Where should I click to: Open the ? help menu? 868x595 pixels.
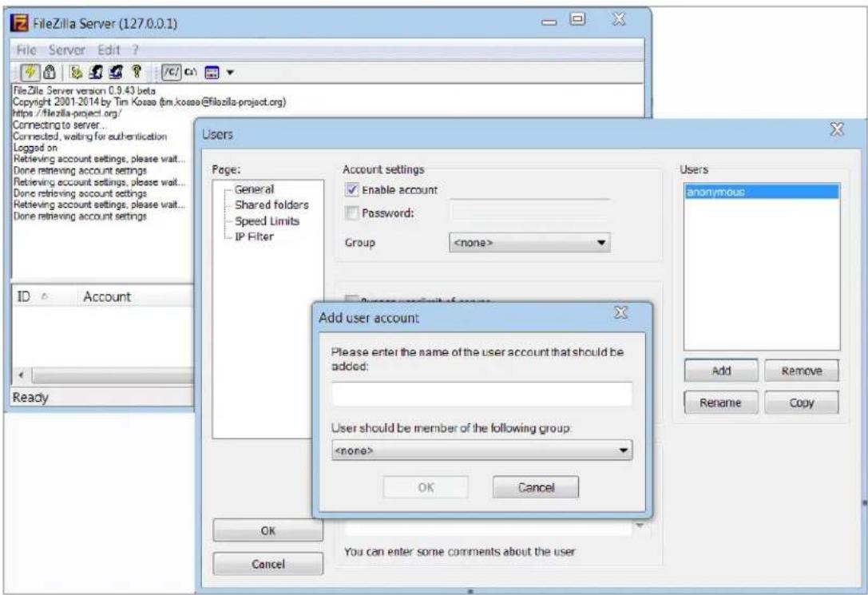pyautogui.click(x=135, y=50)
